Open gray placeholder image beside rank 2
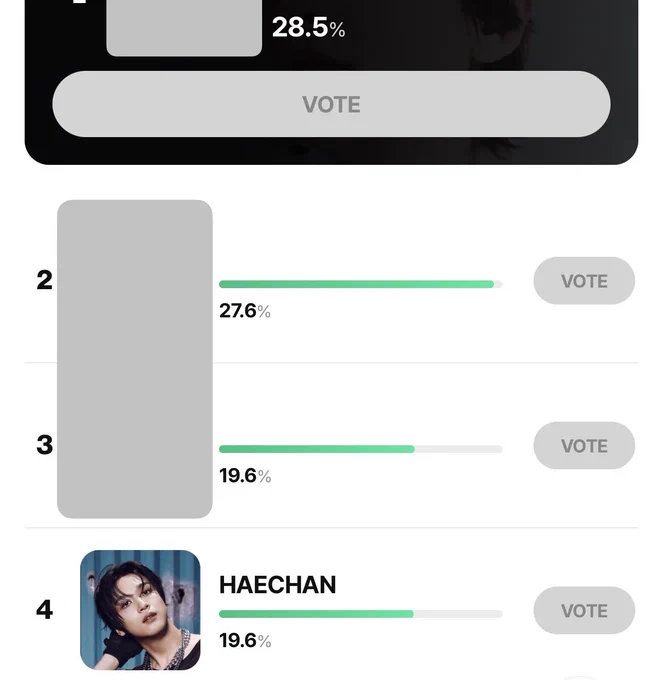 (x=135, y=359)
